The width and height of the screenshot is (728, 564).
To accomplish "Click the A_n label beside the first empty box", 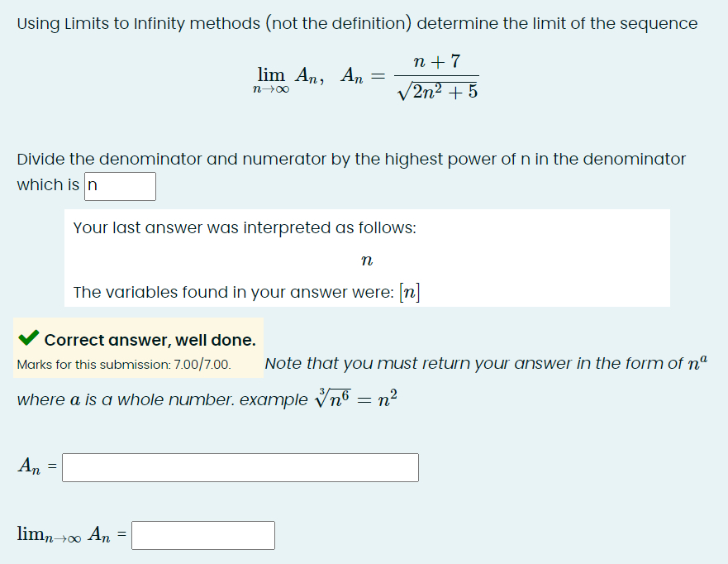I will [26, 466].
